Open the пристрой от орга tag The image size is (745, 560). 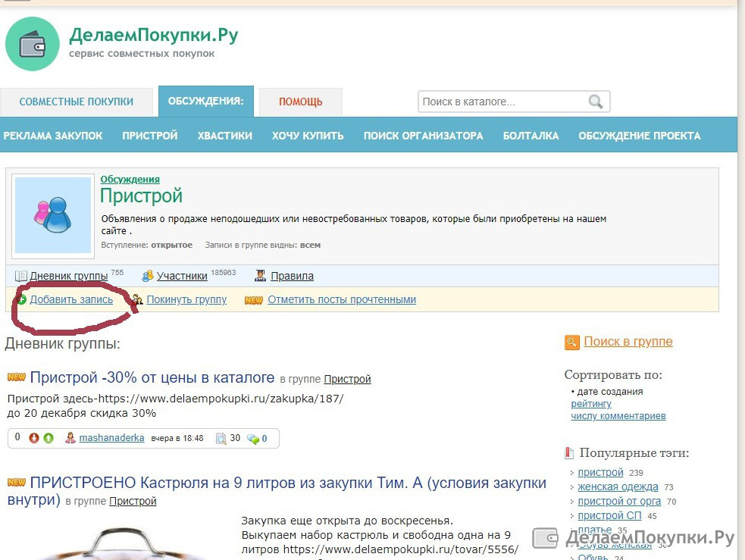click(619, 501)
